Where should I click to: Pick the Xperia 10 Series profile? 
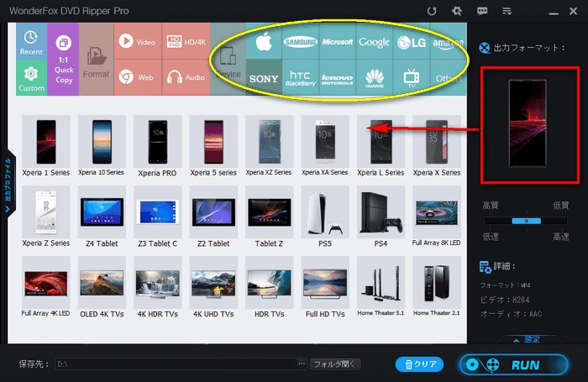[102, 146]
